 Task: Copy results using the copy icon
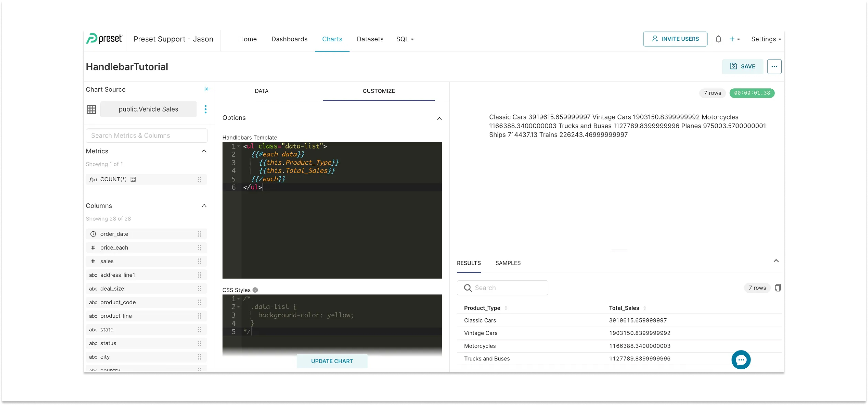778,288
